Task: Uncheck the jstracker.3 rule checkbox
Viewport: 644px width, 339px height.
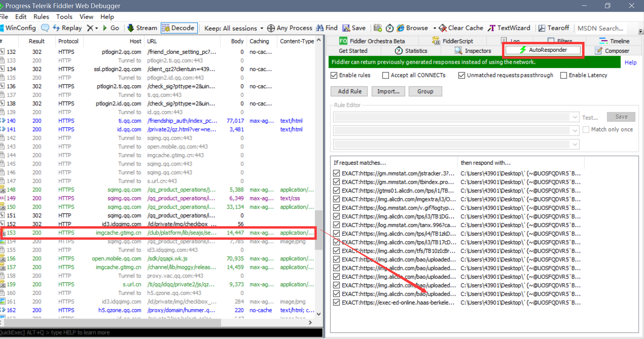Action: [336, 173]
